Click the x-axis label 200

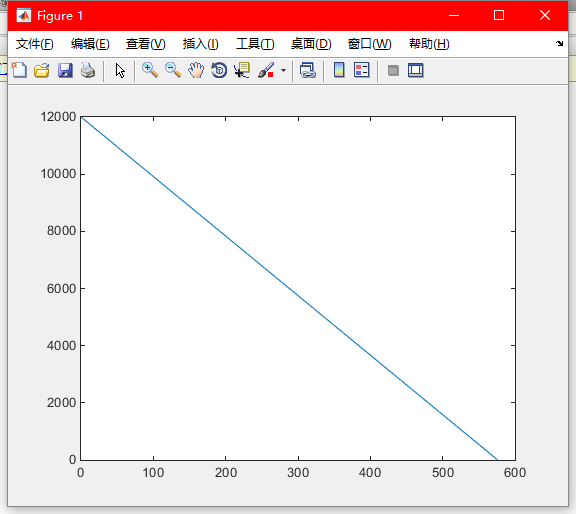226,472
